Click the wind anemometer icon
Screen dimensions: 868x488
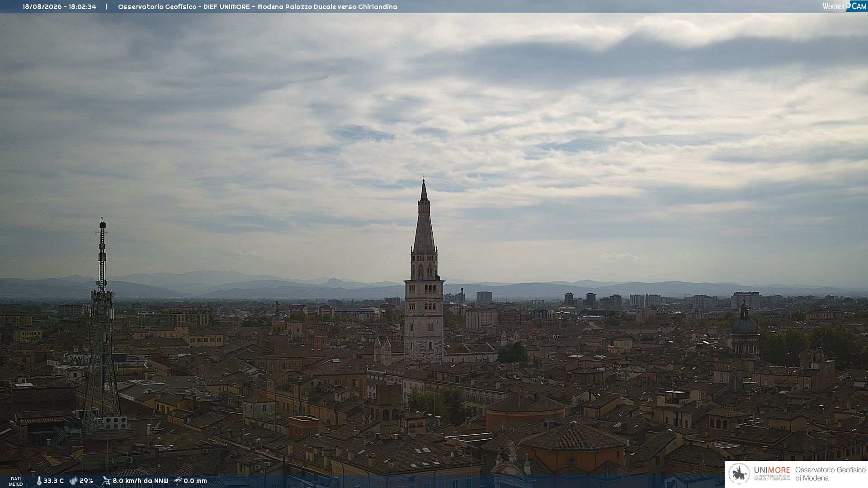106,481
